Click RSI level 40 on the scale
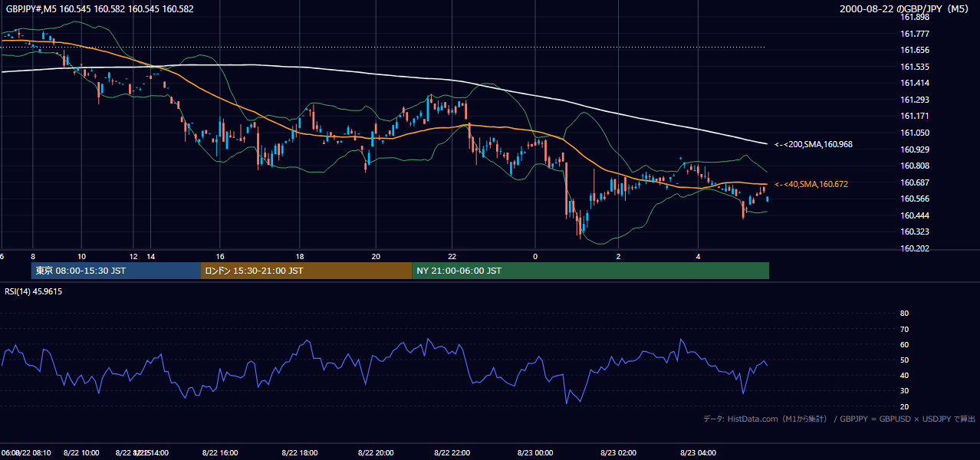The image size is (980, 460). pyautogui.click(x=904, y=375)
